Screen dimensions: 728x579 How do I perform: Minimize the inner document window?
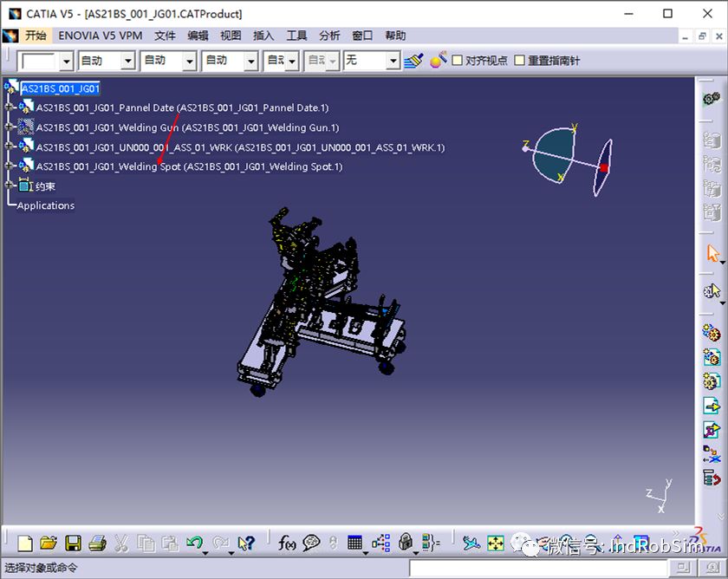(x=686, y=36)
